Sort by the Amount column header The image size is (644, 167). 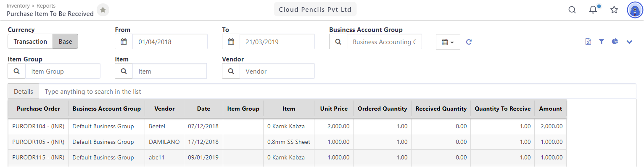tap(550, 109)
